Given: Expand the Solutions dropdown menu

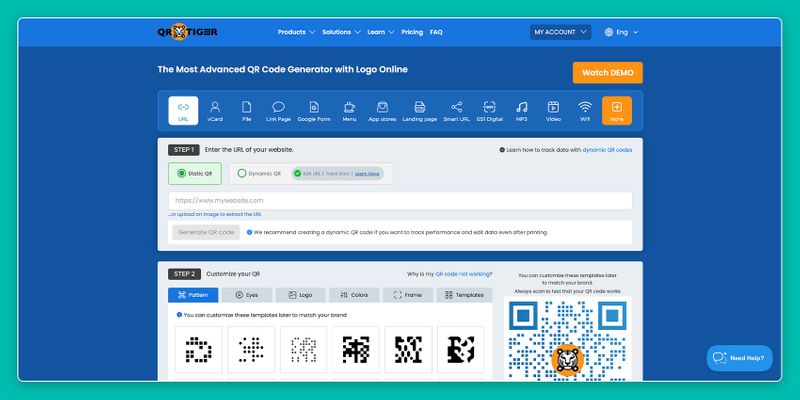Looking at the screenshot, I should (x=341, y=32).
